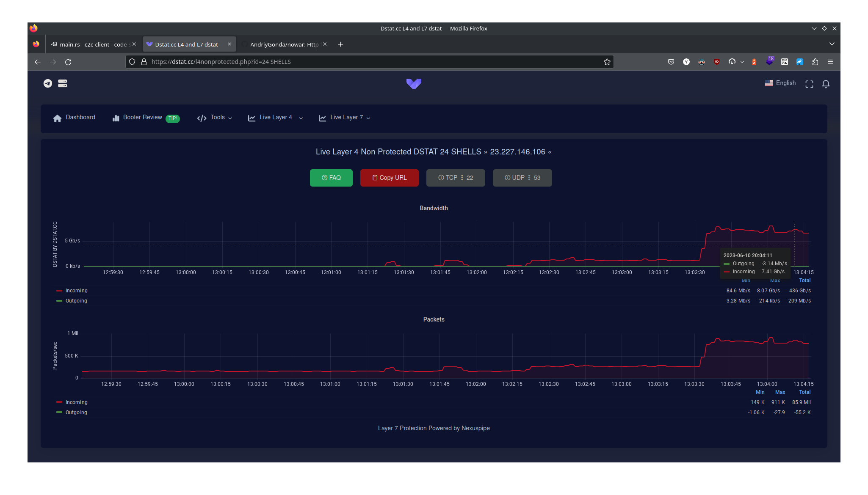Click the server stack icon
This screenshot has width=868, height=495.
(63, 83)
